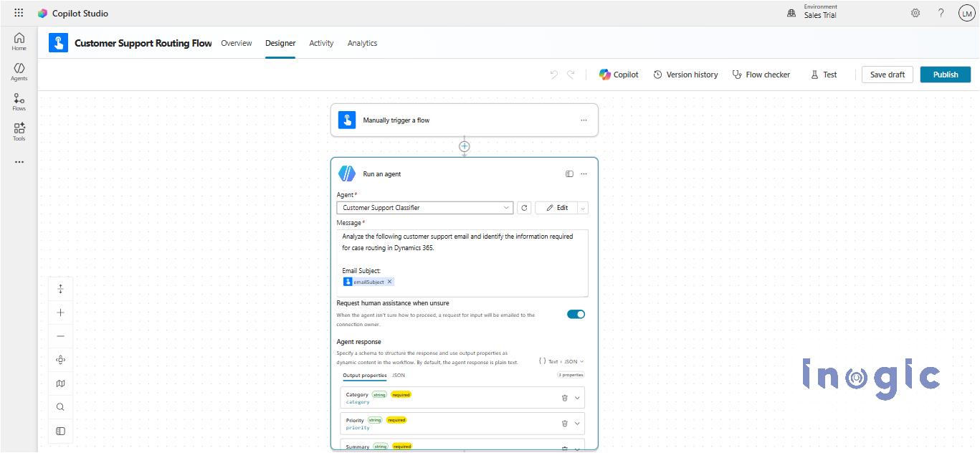The width and height of the screenshot is (980, 453).
Task: Open the Help question mark
Action: (941, 13)
